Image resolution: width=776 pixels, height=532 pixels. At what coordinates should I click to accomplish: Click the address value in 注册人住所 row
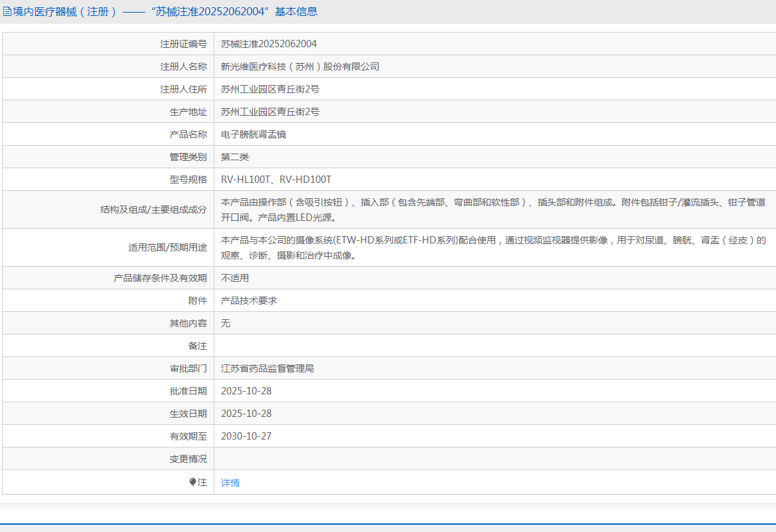click(x=270, y=89)
